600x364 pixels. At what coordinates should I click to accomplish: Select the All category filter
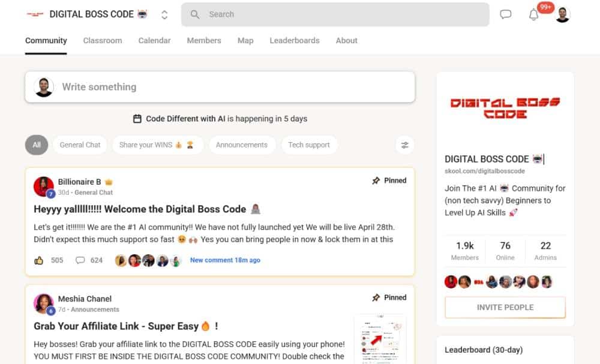point(37,145)
